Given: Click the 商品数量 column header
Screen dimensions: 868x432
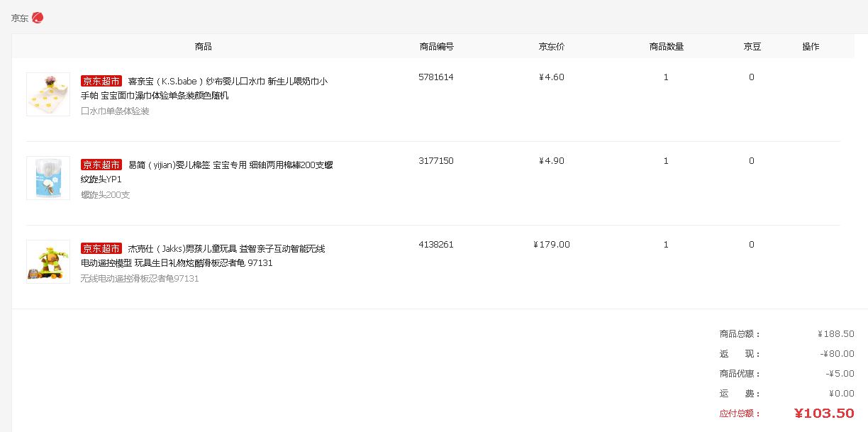Looking at the screenshot, I should click(x=667, y=47).
